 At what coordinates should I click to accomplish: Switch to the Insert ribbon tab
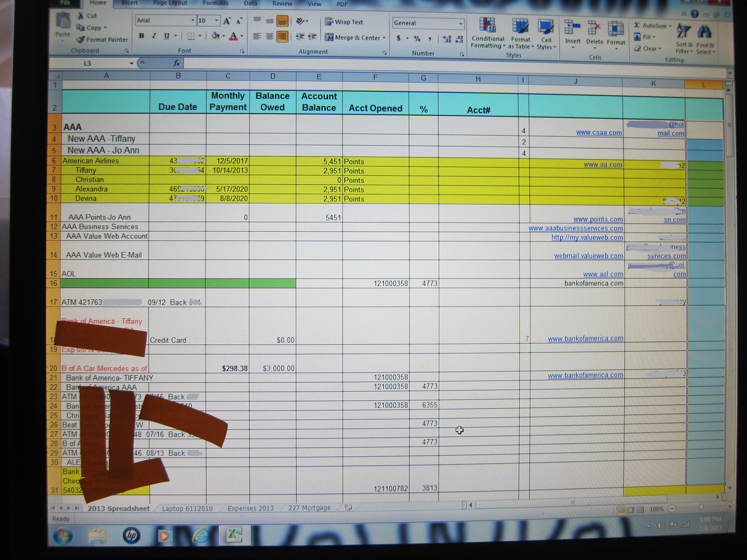130,3
